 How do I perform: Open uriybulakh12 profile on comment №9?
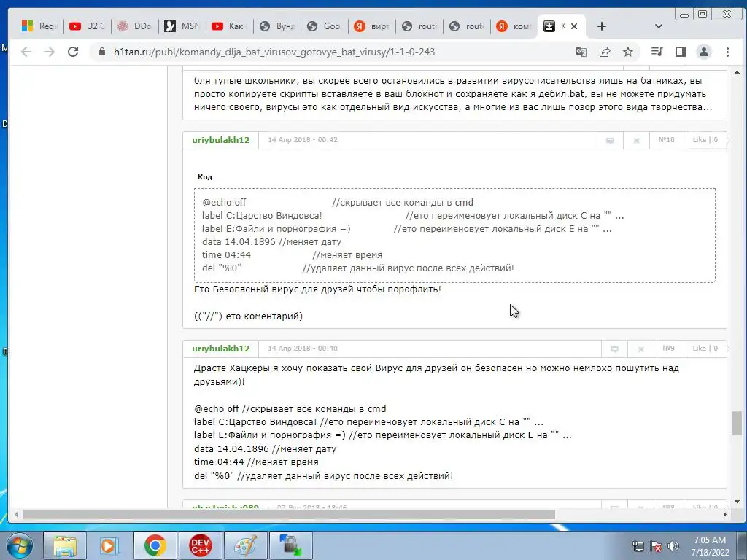click(x=220, y=349)
